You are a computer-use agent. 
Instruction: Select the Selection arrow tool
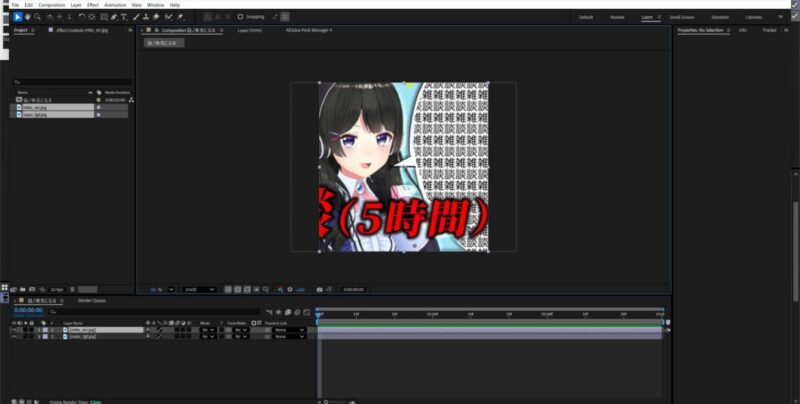coord(18,17)
